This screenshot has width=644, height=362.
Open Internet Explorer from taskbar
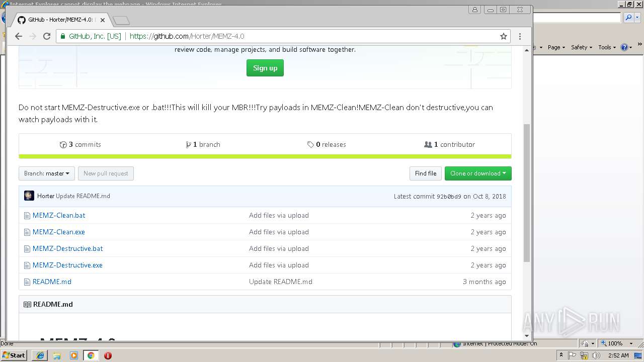40,355
